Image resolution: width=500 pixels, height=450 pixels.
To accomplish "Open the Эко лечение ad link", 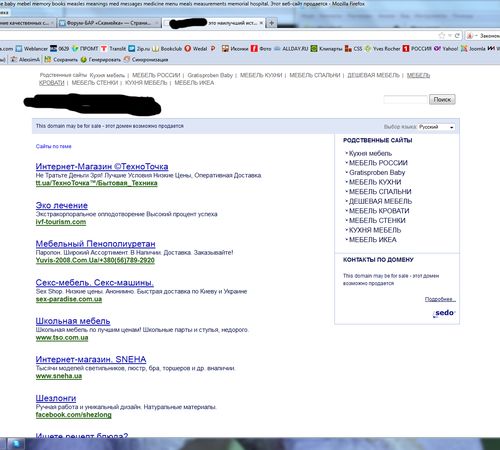I will tap(62, 205).
